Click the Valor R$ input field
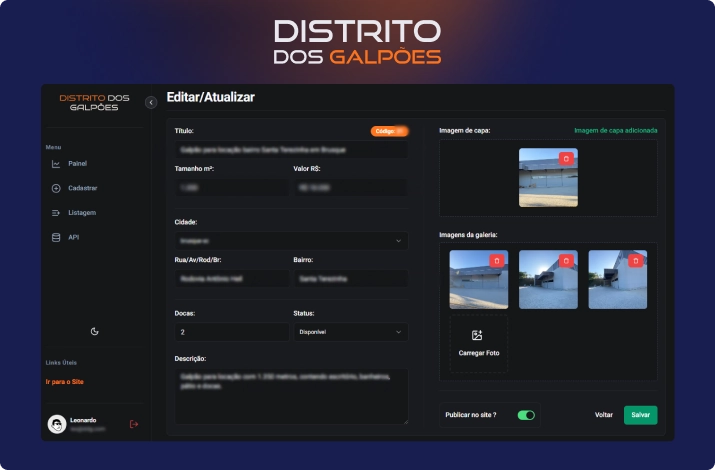This screenshot has height=470, width=715. (x=351, y=187)
